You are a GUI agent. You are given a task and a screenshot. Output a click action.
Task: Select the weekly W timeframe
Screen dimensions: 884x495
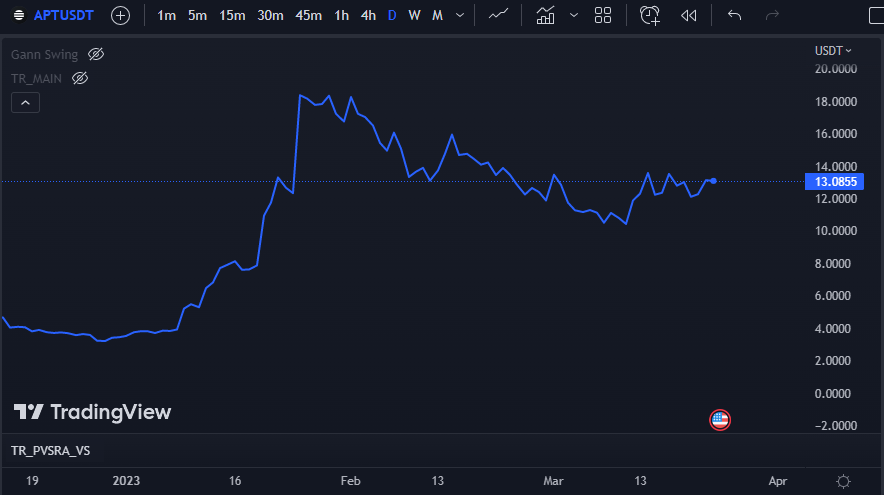click(x=414, y=15)
